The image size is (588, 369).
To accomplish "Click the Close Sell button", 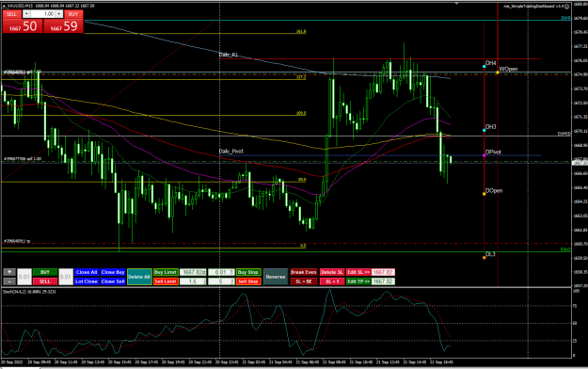I will point(113,281).
